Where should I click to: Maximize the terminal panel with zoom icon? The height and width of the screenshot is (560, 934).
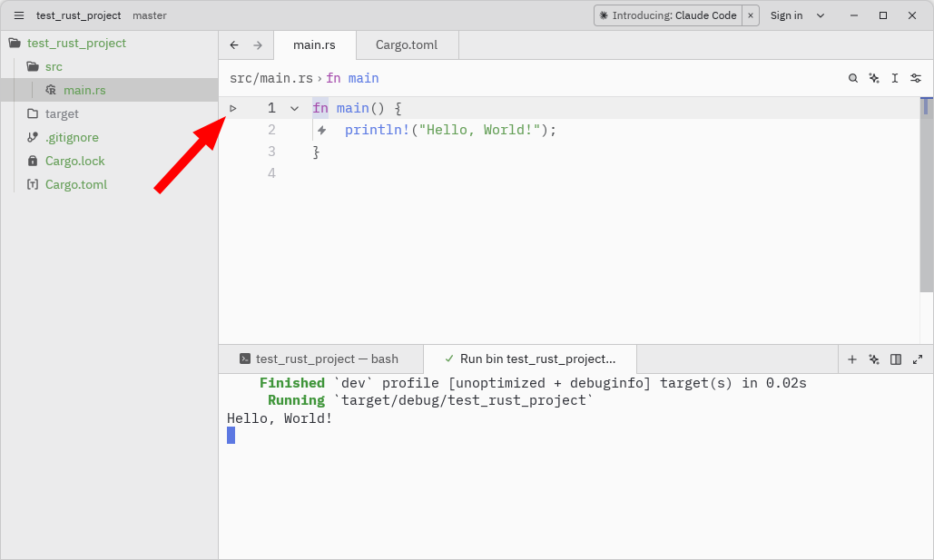click(x=918, y=359)
